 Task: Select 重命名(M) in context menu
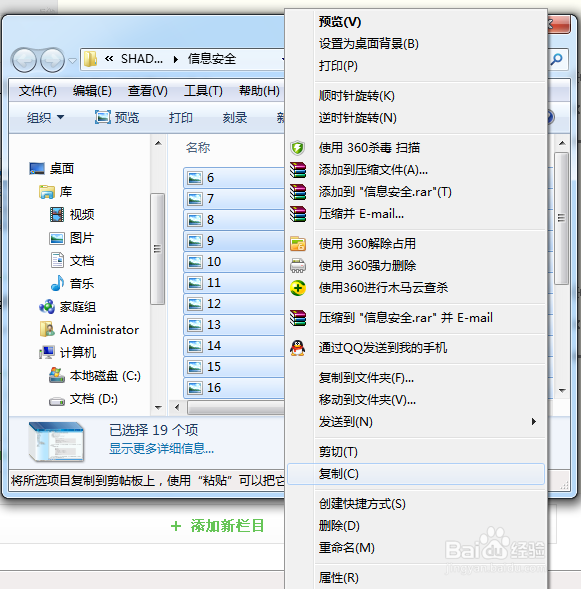(416, 548)
